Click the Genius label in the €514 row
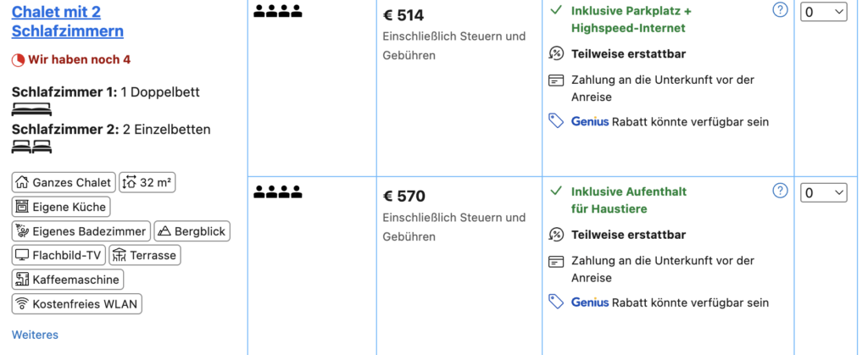Image resolution: width=868 pixels, height=355 pixels. [590, 121]
